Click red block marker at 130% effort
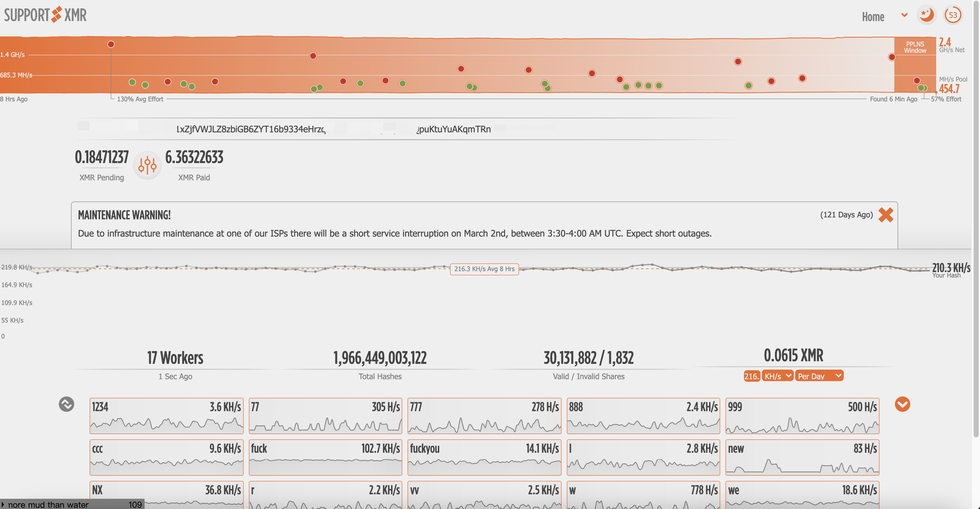Viewport: 980px width, 509px height. pos(111,44)
